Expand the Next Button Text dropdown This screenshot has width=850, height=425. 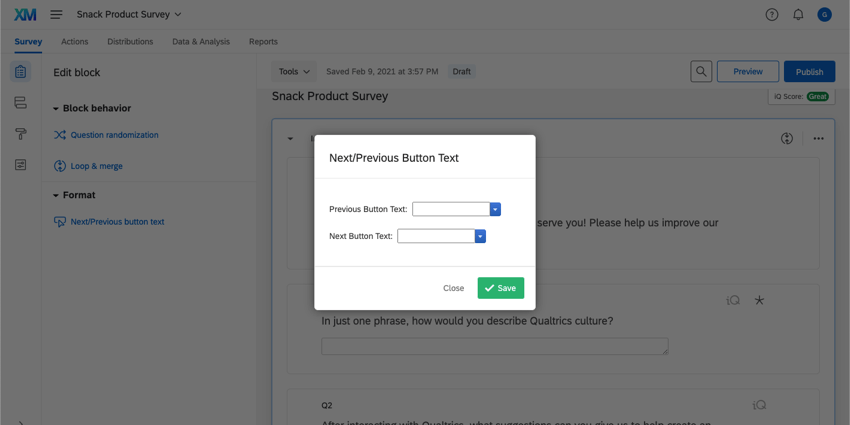click(x=480, y=236)
